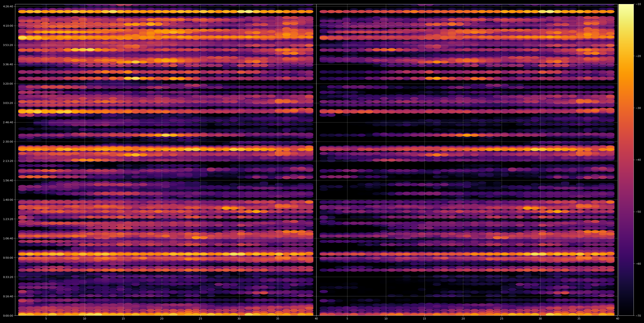Click the −40 colorbar scale label
This screenshot has height=323, width=644.
tap(638, 160)
